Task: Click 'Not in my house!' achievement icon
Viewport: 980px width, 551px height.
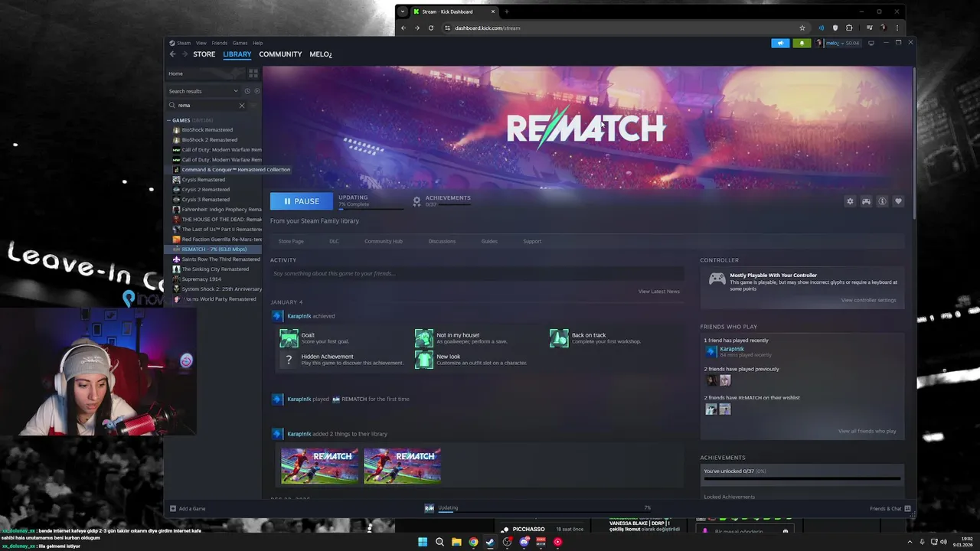Action: (x=424, y=337)
